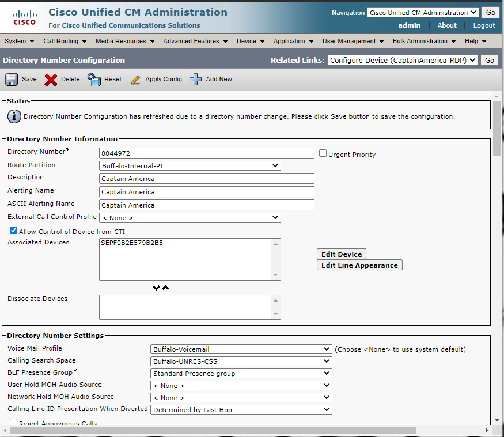The height and width of the screenshot is (437, 504).
Task: Click the About link
Action: pos(447,25)
